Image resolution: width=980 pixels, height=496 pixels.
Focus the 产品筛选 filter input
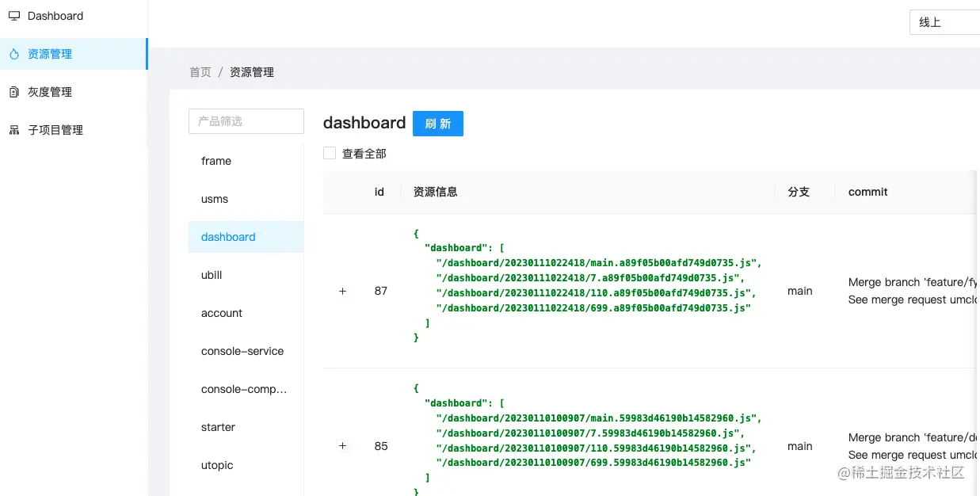point(246,121)
